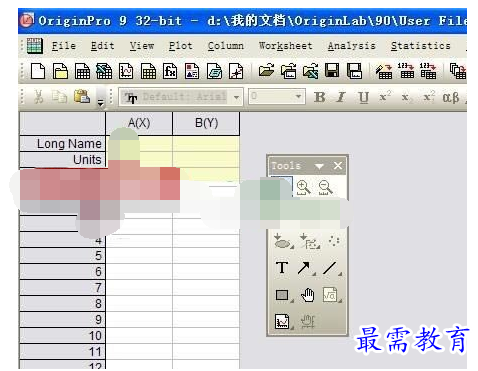Open the Analysis menu
Screen dimensions: 478x371
tap(352, 46)
